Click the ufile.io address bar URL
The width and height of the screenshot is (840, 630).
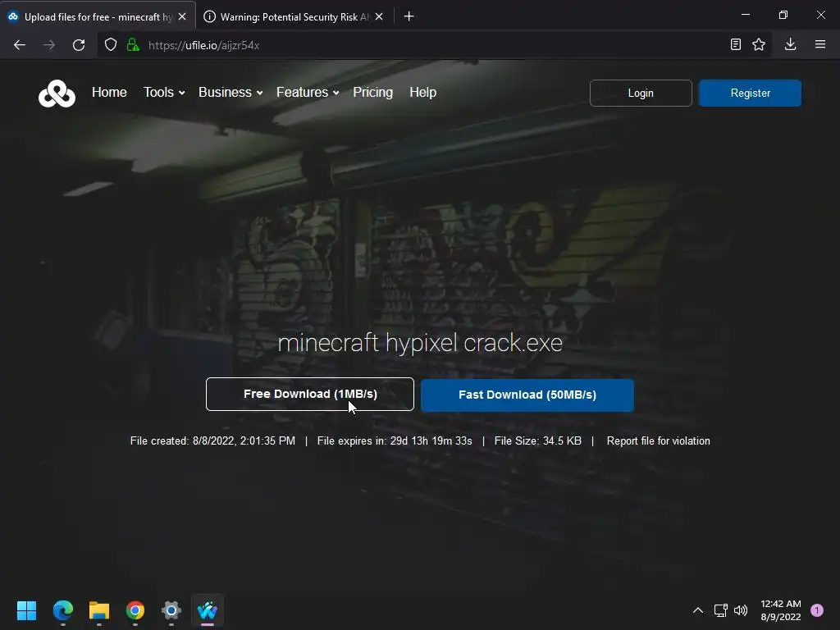point(203,45)
